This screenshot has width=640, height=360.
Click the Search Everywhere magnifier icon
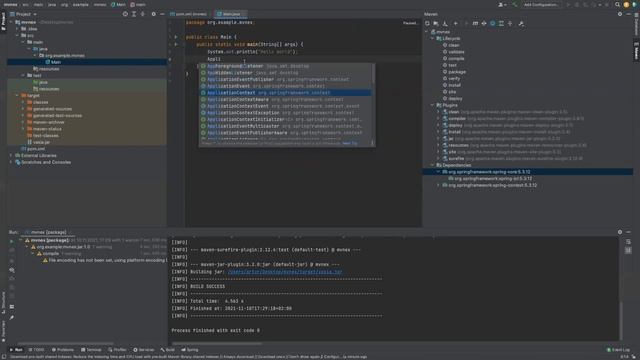[x=618, y=4]
